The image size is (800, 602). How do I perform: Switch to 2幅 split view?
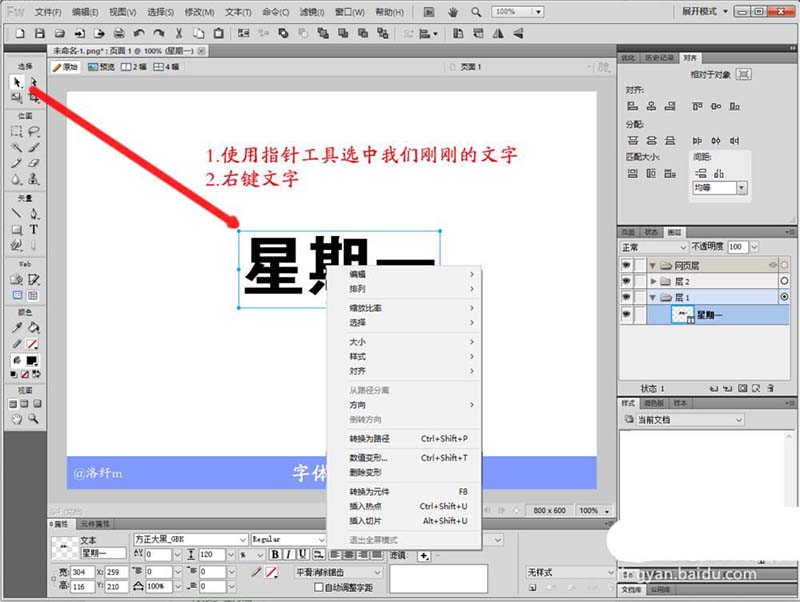pyautogui.click(x=134, y=67)
